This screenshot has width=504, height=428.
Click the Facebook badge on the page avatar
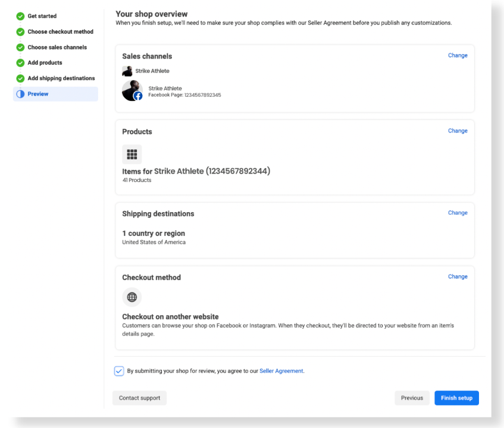[138, 96]
